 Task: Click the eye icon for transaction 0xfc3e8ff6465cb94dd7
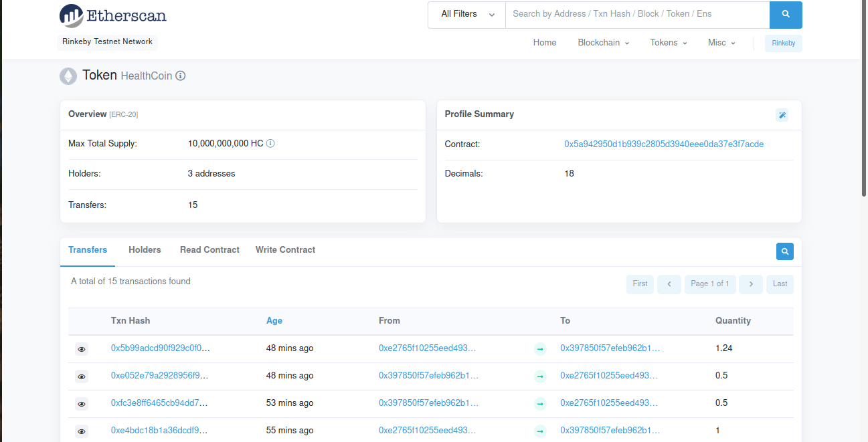82,404
